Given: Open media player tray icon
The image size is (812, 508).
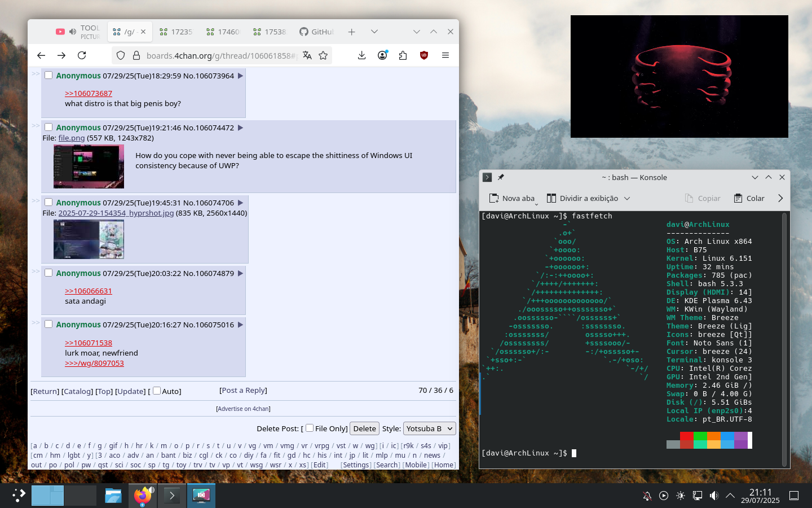Looking at the screenshot, I should [x=664, y=496].
